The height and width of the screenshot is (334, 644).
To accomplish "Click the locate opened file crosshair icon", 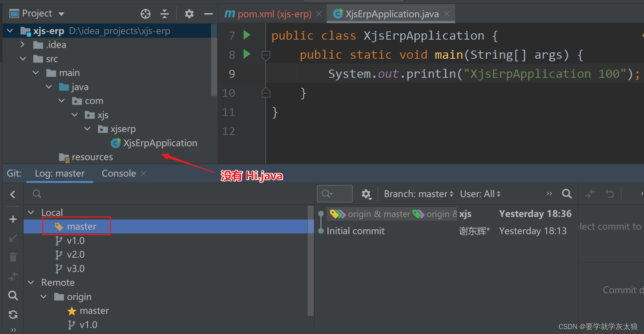I will pos(146,14).
